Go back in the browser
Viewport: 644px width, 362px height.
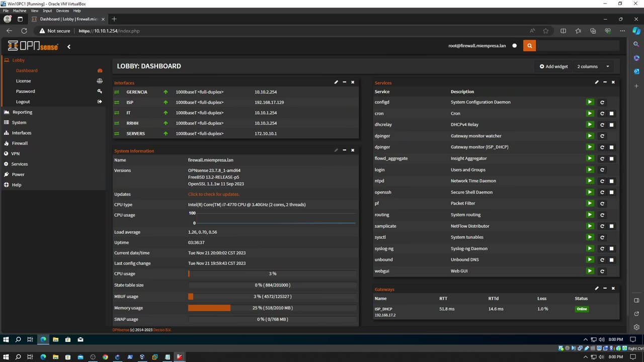coord(9,31)
